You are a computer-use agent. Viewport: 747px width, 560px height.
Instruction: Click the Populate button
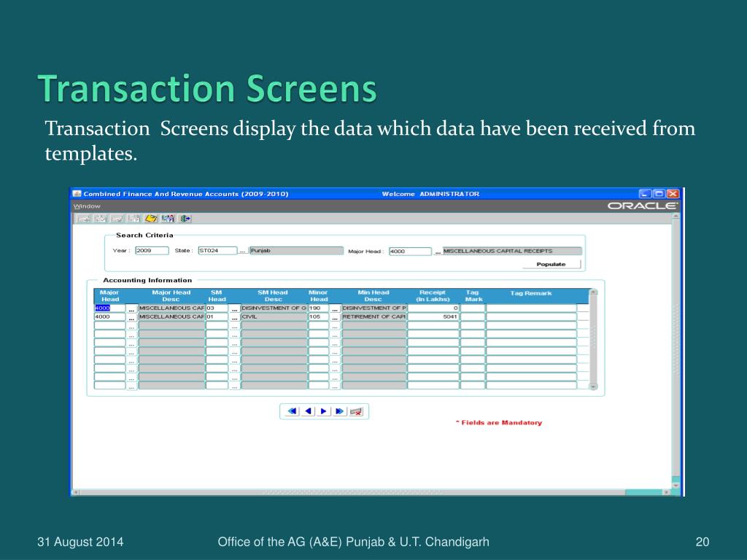point(551,264)
